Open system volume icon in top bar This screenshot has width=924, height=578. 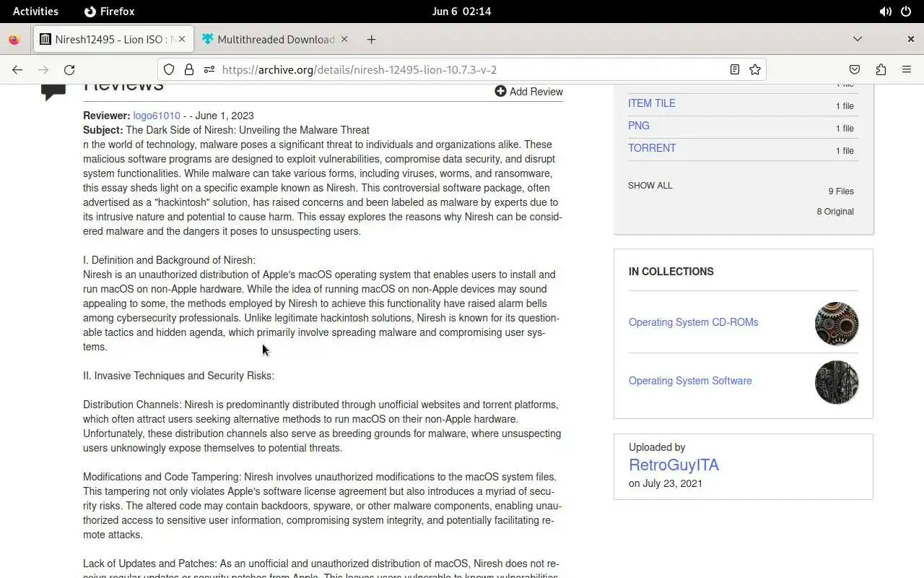(886, 12)
